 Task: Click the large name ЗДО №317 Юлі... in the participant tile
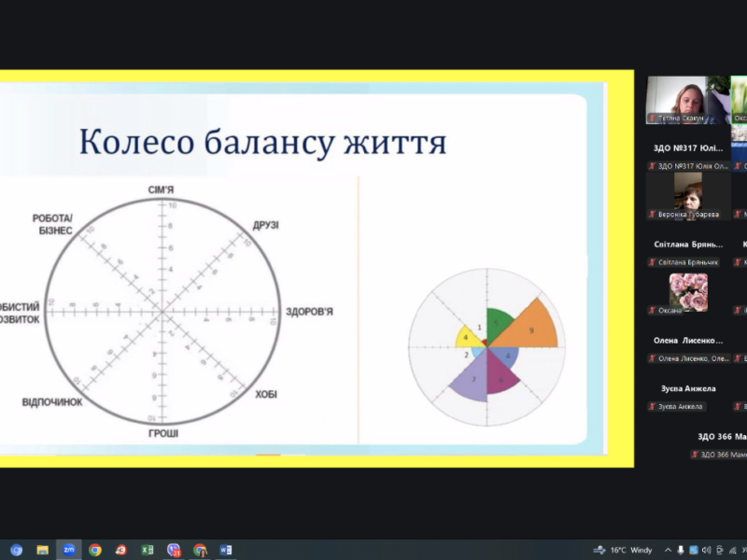[688, 148]
